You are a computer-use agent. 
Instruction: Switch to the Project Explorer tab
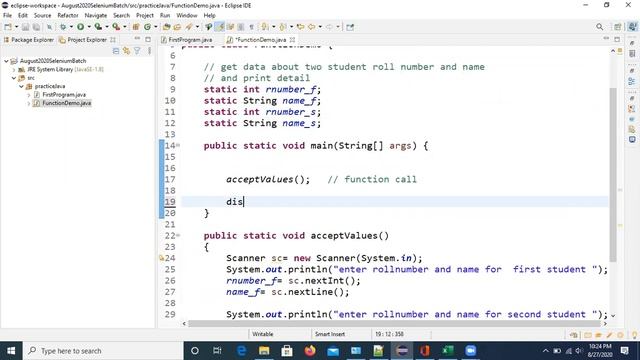87,40
